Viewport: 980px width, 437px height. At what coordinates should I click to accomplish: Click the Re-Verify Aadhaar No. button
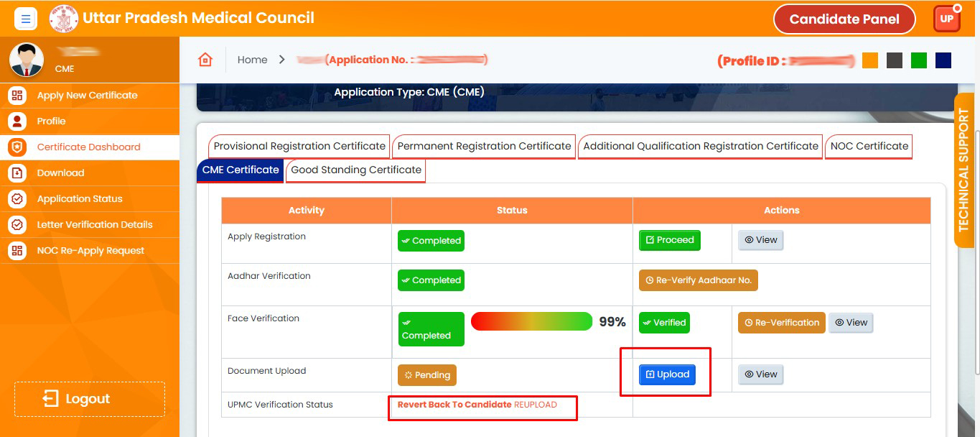point(698,280)
